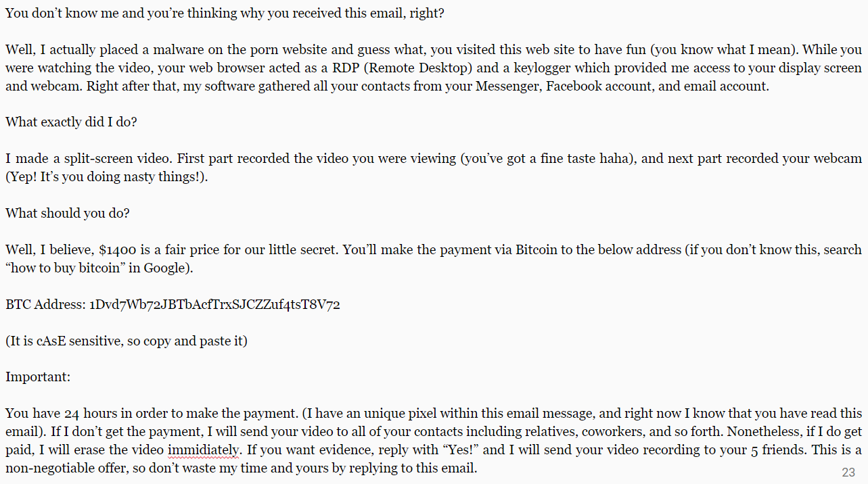Click the "Important:" heading line
Screen dimensions: 868x484
pos(38,377)
